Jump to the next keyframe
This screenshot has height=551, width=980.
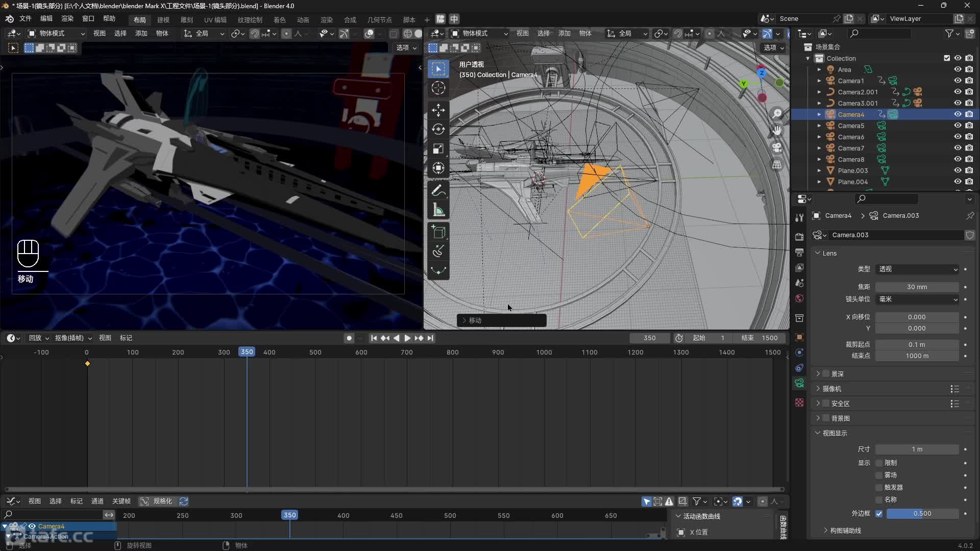tap(419, 338)
